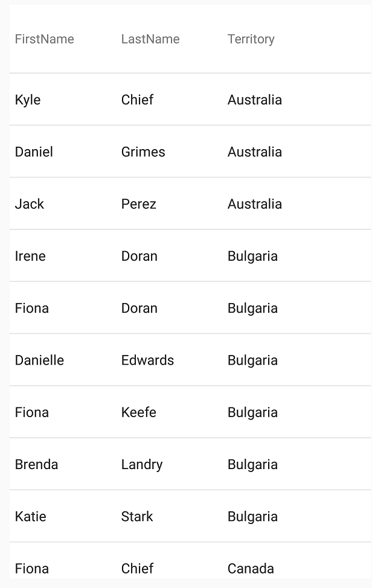
Task: Click the Canada cell in Fiona Chief's row
Action: click(x=251, y=568)
